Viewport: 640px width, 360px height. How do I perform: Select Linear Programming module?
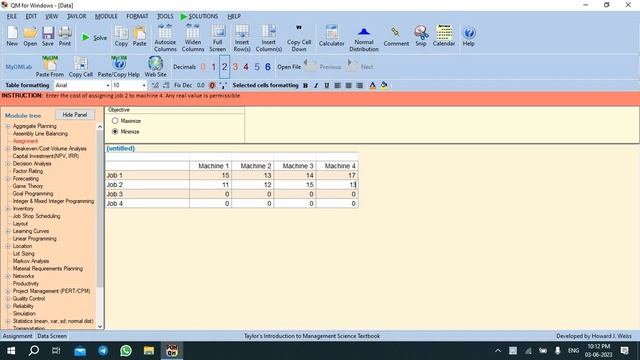click(x=35, y=239)
